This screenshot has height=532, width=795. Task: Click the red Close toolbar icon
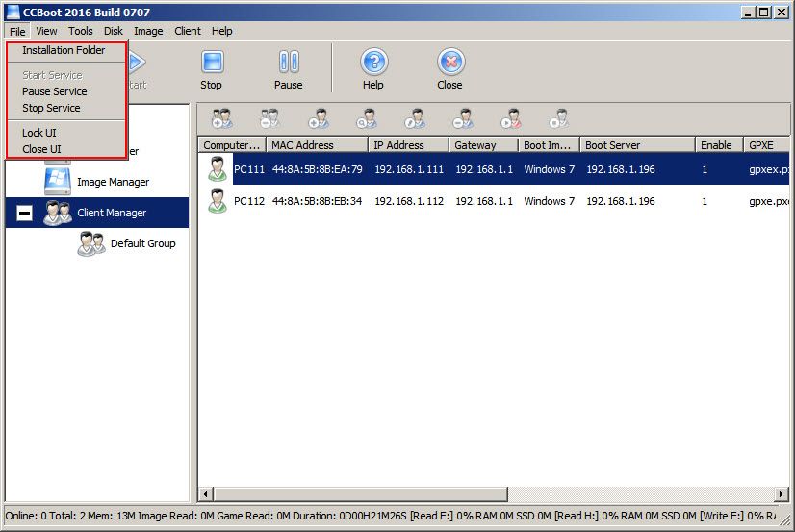(x=450, y=62)
